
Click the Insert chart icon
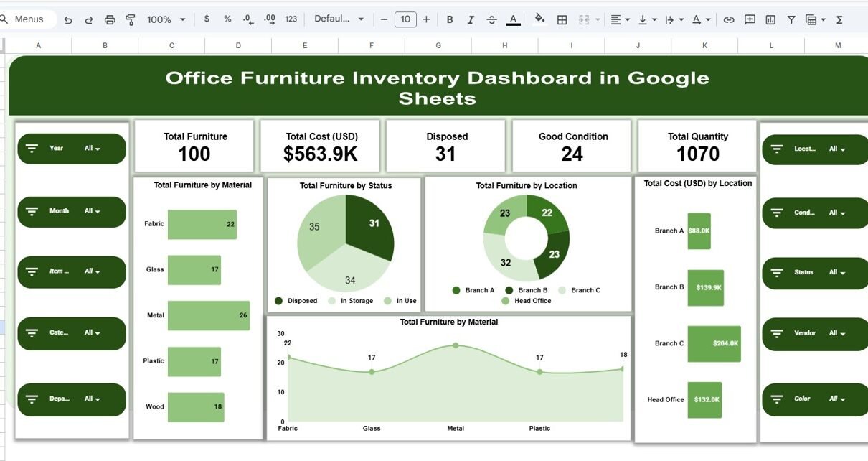click(770, 19)
